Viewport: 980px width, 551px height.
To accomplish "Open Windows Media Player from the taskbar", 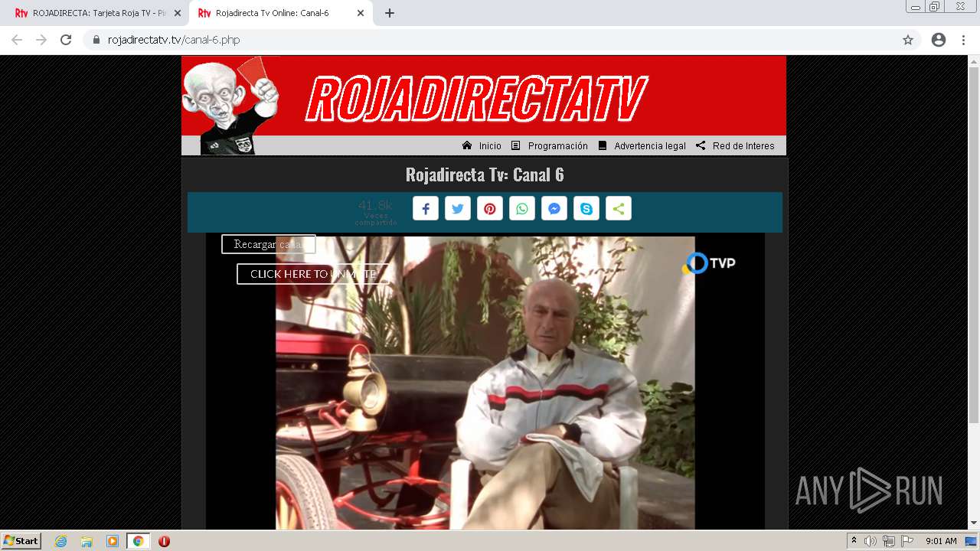I will click(113, 541).
